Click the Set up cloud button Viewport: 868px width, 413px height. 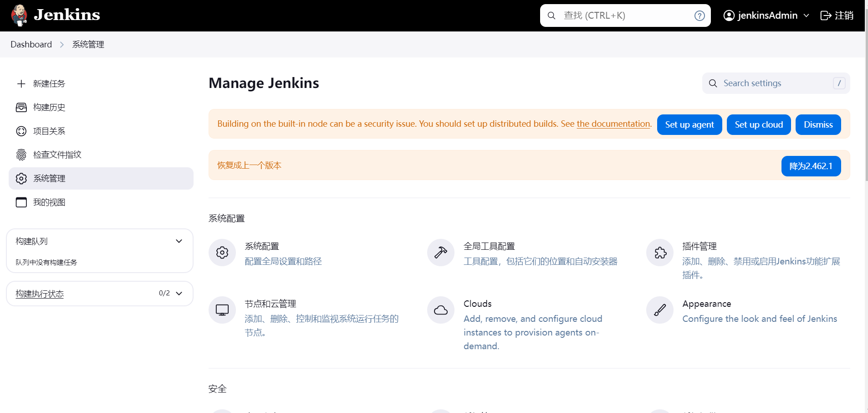pos(759,125)
